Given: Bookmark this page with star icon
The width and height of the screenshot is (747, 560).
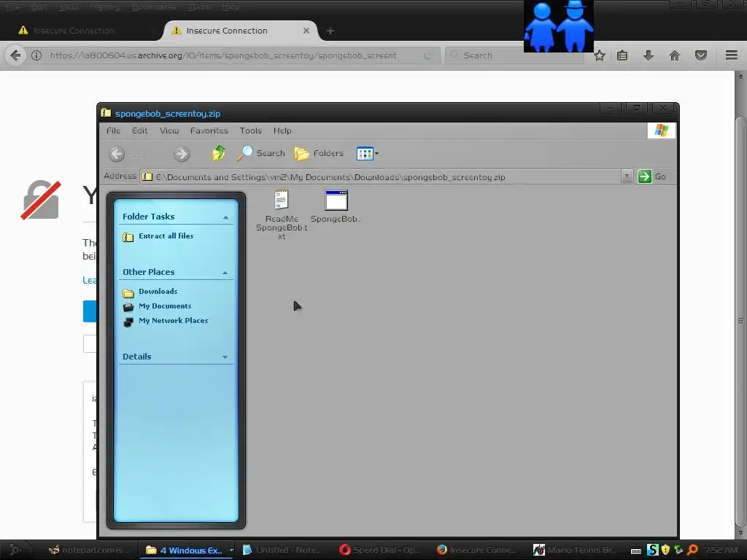Looking at the screenshot, I should coord(600,55).
